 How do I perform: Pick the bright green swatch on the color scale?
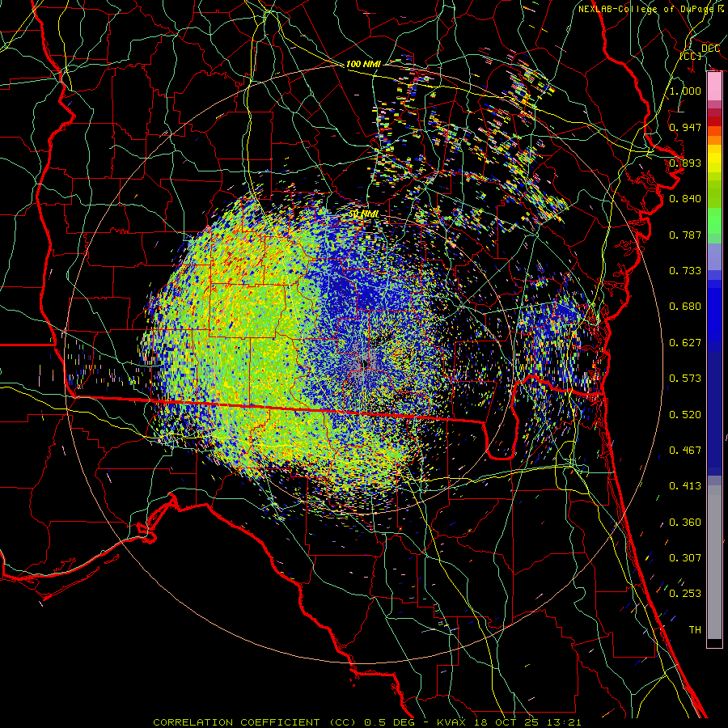coord(714,221)
